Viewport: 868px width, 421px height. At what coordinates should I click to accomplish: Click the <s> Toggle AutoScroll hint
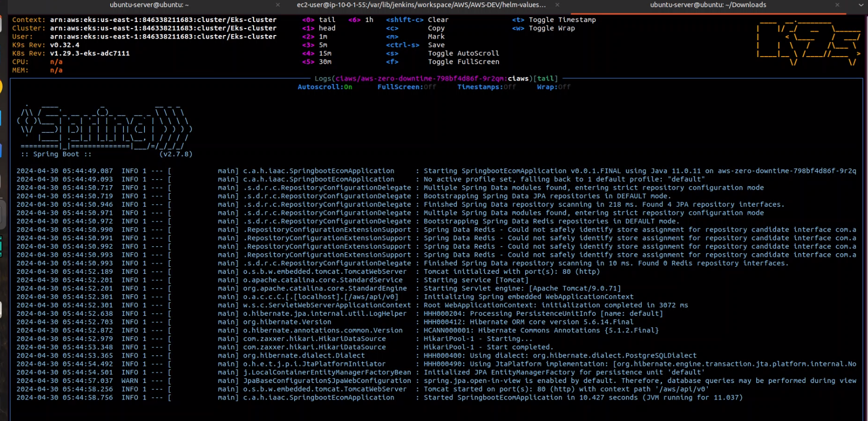(443, 54)
